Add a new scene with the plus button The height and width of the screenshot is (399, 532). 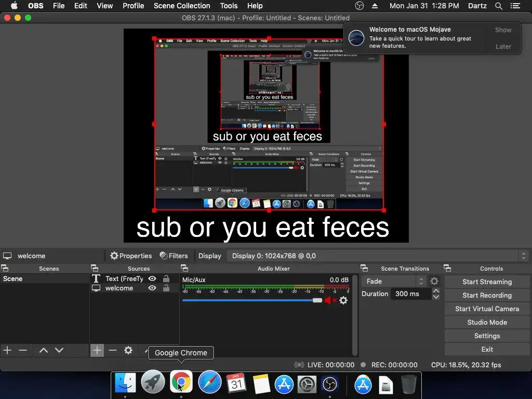(x=7, y=350)
